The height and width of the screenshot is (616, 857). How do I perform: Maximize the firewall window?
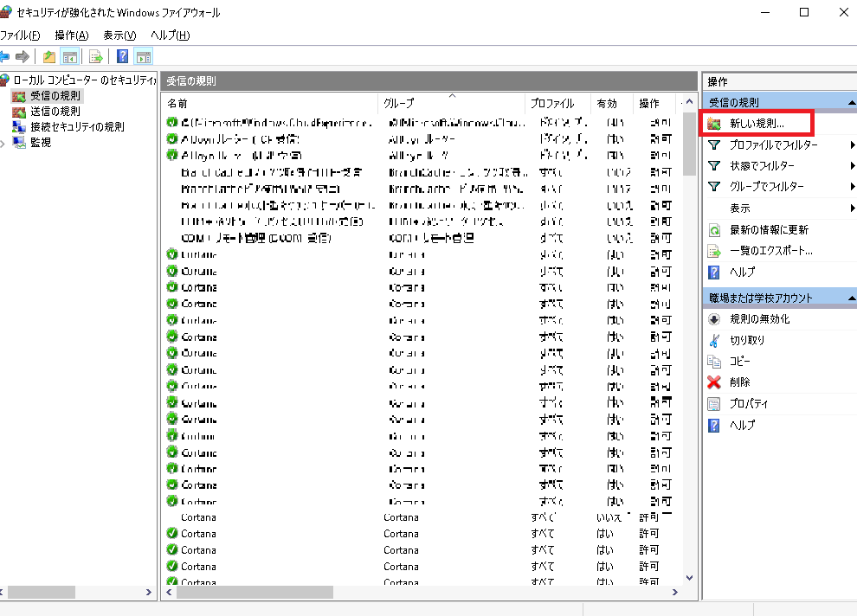click(804, 12)
